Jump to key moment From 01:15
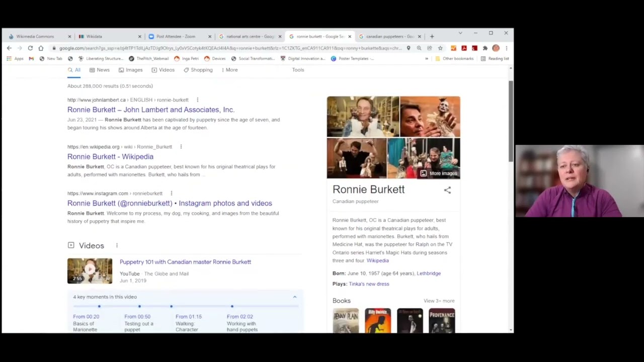The image size is (644, 362). click(x=189, y=317)
